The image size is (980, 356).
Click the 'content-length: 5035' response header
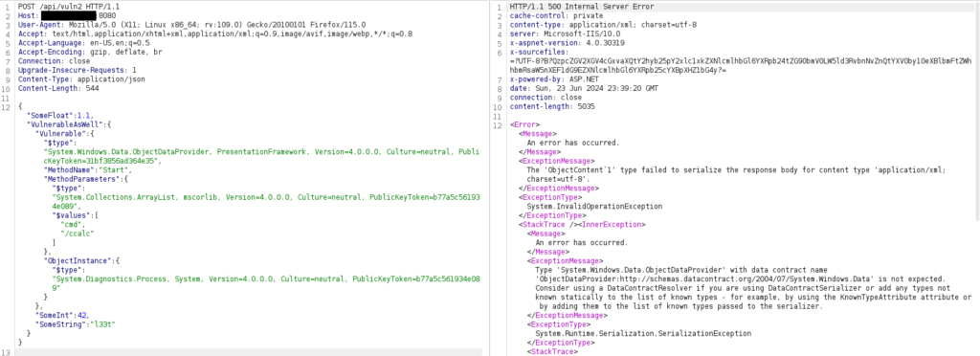552,107
